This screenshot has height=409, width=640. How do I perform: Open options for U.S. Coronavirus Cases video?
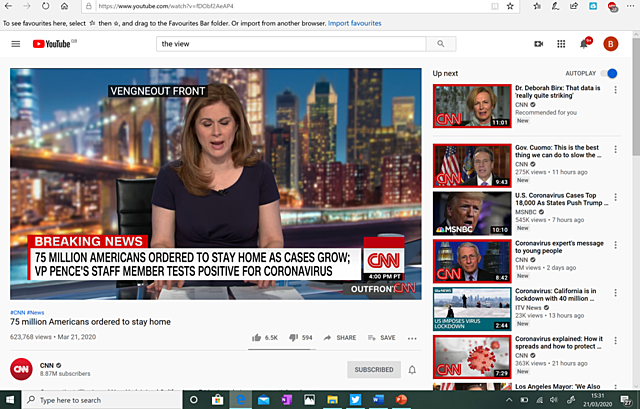[616, 197]
